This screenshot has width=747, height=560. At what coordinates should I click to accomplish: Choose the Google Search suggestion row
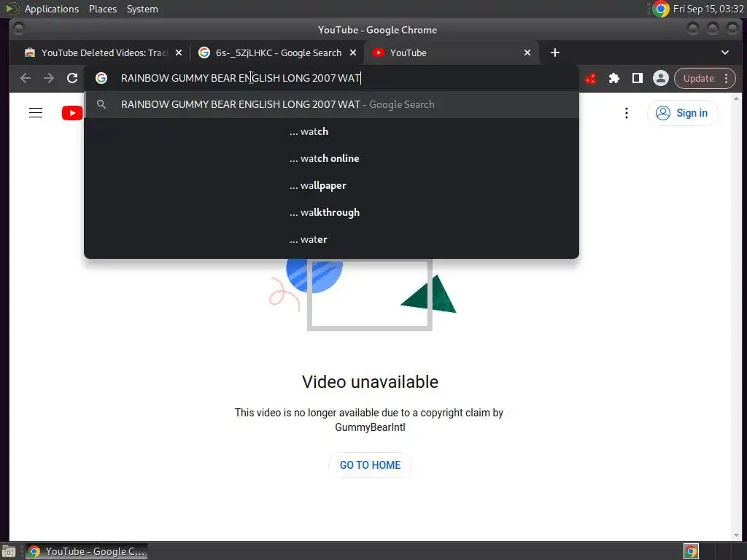click(332, 104)
